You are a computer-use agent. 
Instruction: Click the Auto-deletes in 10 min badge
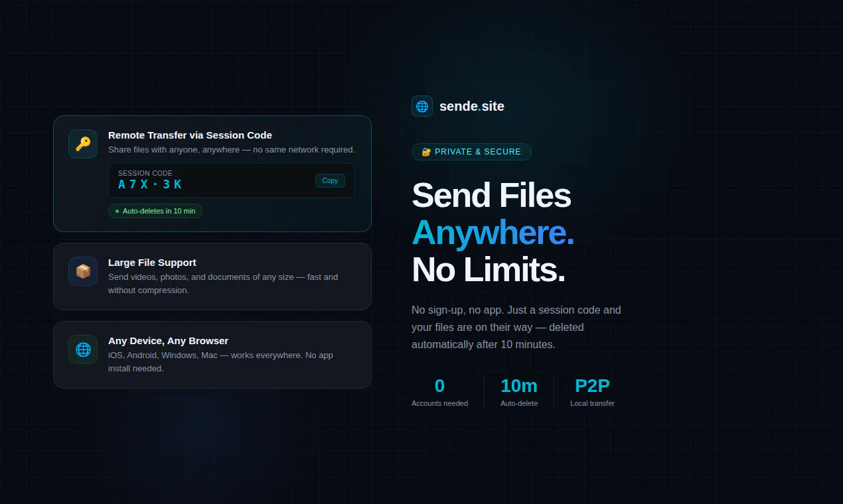point(155,211)
